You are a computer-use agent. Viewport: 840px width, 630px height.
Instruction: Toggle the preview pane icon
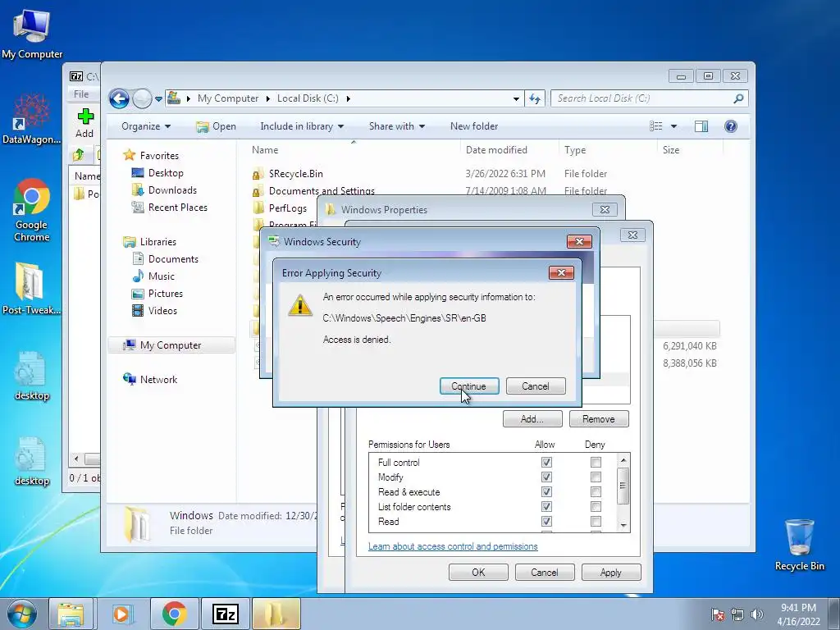pos(701,126)
